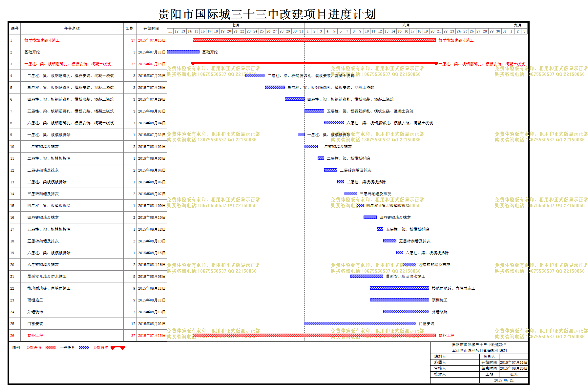Select row number 26 in 编号 column
Viewport: 588px width, 392px height.
(x=12, y=336)
